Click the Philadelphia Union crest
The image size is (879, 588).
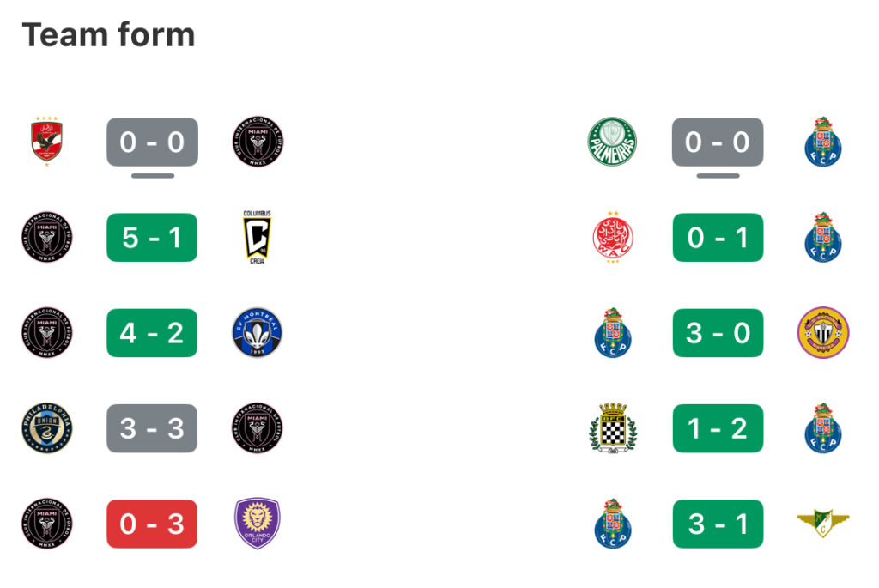[46, 428]
